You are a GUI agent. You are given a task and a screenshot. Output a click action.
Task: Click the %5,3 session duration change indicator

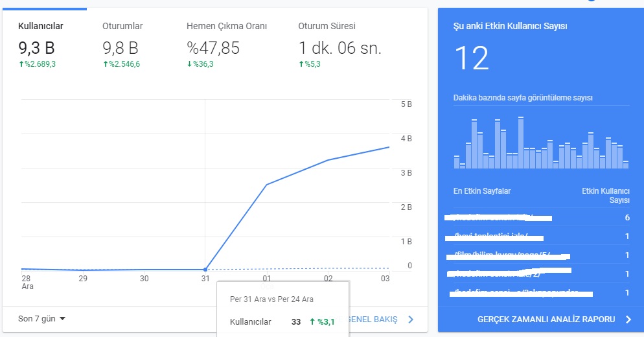[309, 64]
